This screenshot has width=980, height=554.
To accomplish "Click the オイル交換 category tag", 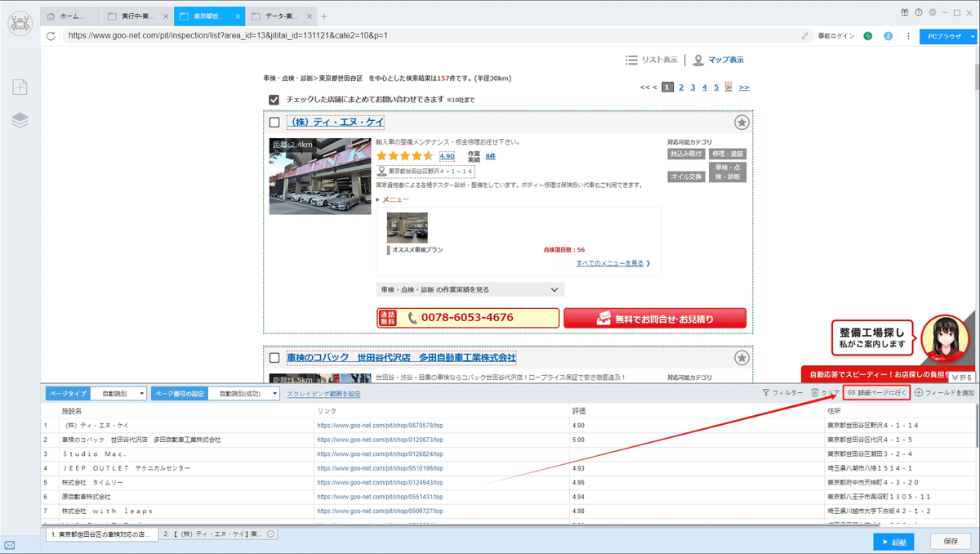I will [686, 176].
